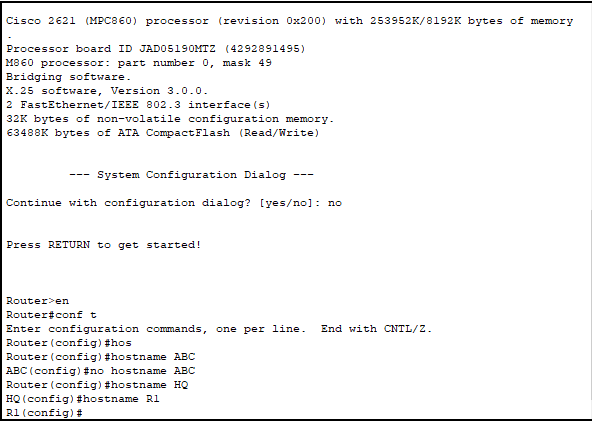Click the '2 FastEthernet/IEEE 802.3 interface(s)' line
592x421 pixels.
[138, 105]
